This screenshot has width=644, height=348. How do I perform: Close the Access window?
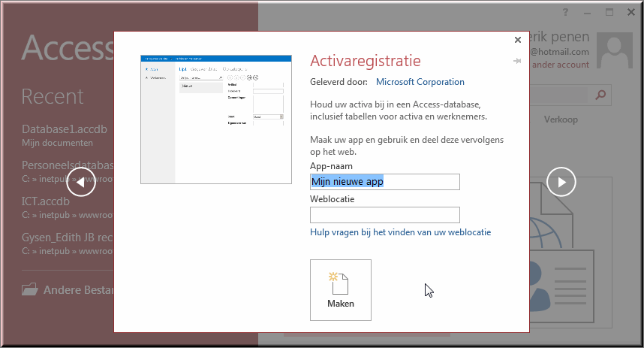click(631, 12)
